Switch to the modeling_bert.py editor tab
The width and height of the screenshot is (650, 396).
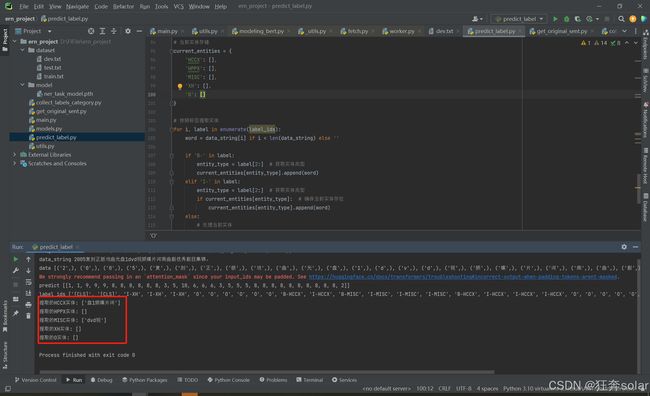[258, 31]
